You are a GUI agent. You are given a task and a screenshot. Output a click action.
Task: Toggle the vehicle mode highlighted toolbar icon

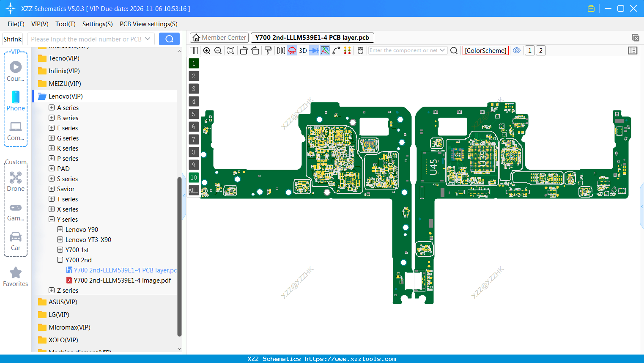[292, 50]
